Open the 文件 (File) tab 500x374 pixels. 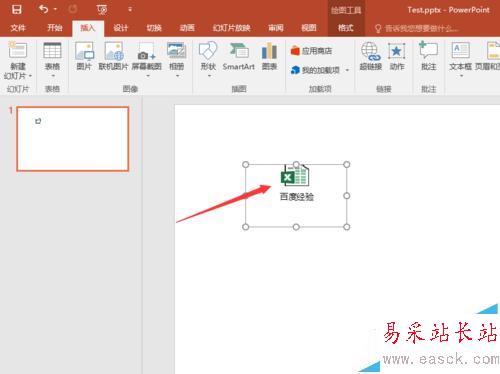point(18,28)
